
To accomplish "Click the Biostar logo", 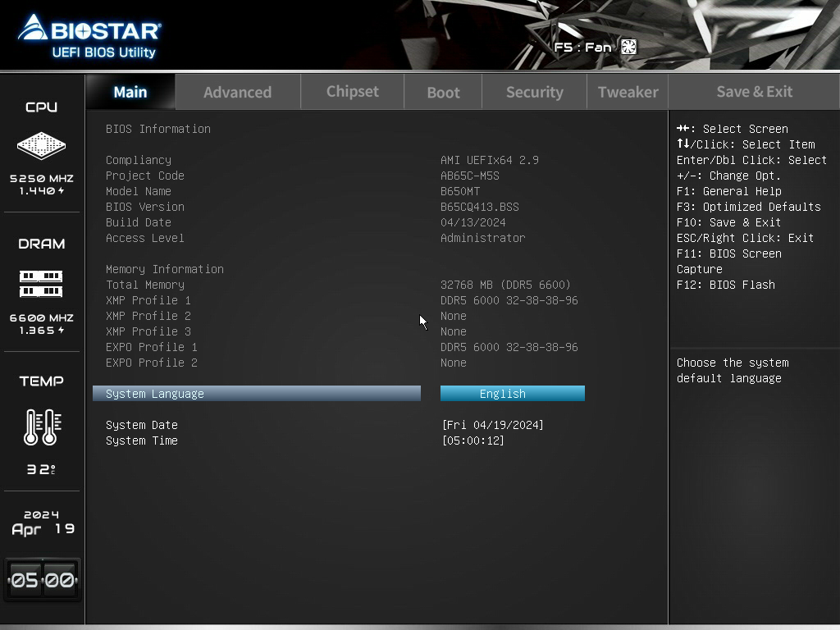I will 89,29.
